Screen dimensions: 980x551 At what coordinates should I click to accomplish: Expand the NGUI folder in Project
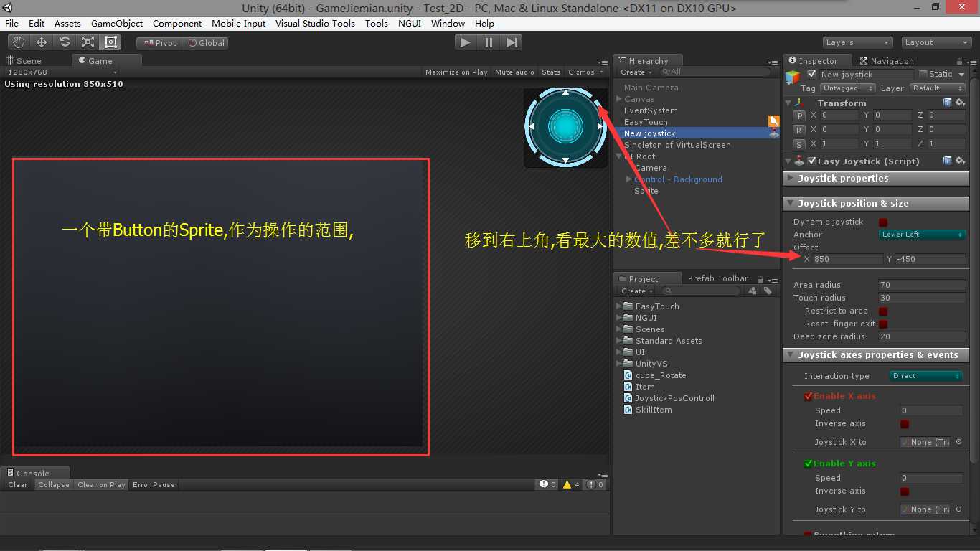click(619, 318)
